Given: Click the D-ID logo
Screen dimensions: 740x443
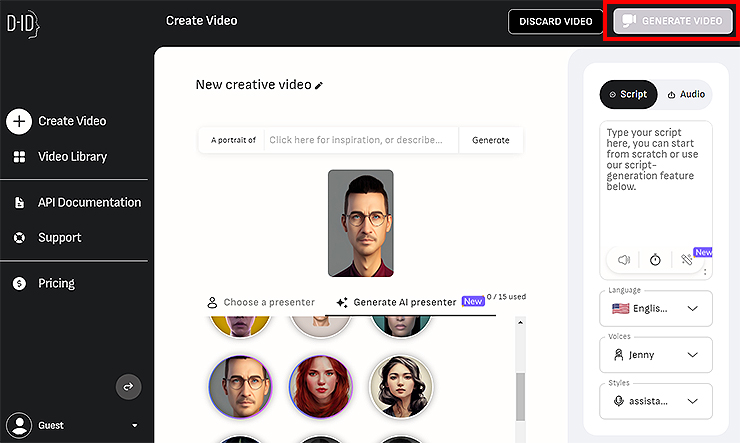Looking at the screenshot, I should tap(23, 24).
